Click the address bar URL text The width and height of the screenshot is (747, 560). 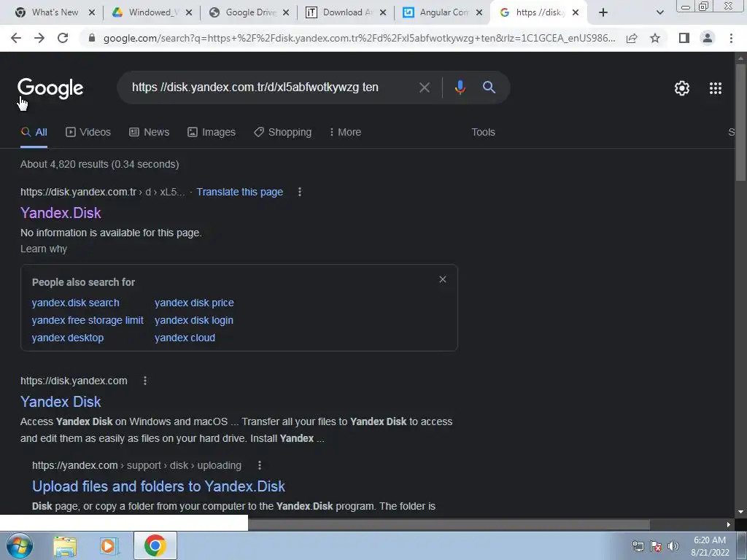(x=359, y=38)
